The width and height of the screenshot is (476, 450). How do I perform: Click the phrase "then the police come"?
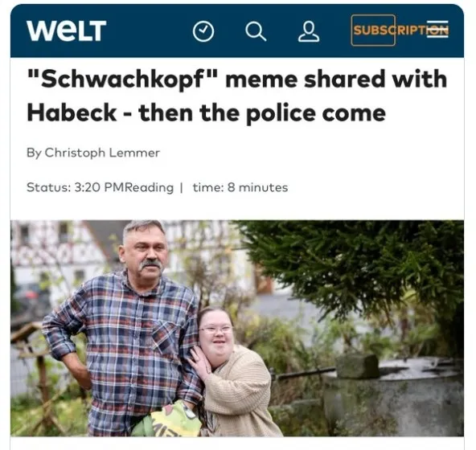[262, 112]
